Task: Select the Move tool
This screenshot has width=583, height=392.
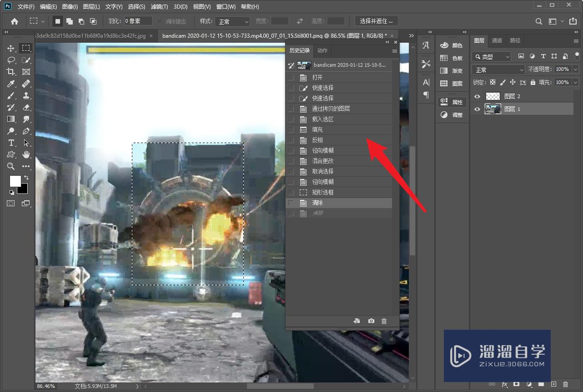Action: click(11, 48)
